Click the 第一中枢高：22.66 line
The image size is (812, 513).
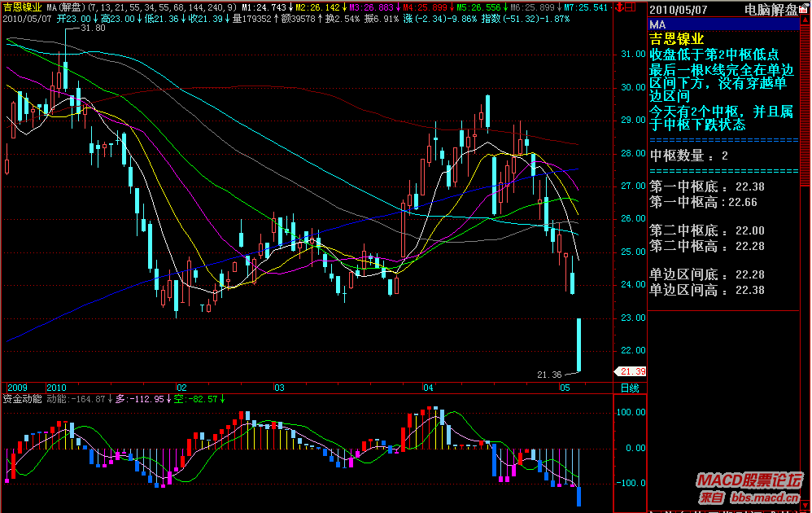[x=703, y=202]
